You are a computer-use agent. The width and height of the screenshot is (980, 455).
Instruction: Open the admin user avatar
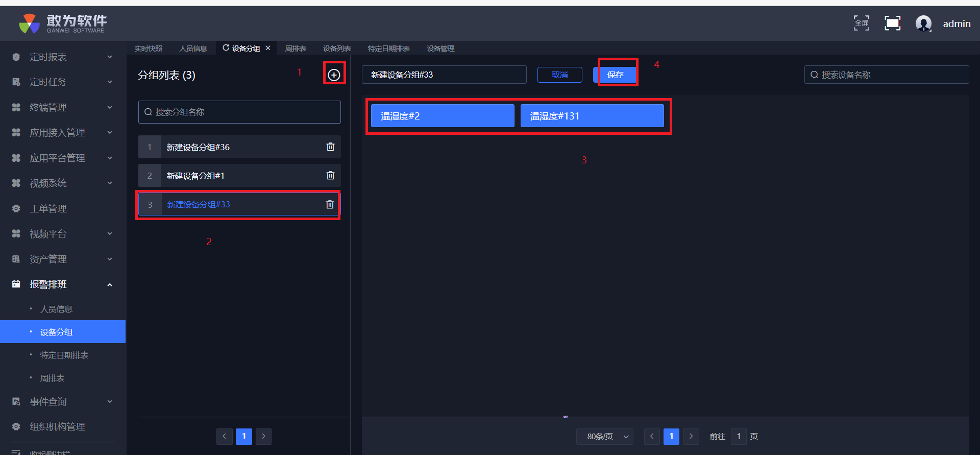pos(923,23)
